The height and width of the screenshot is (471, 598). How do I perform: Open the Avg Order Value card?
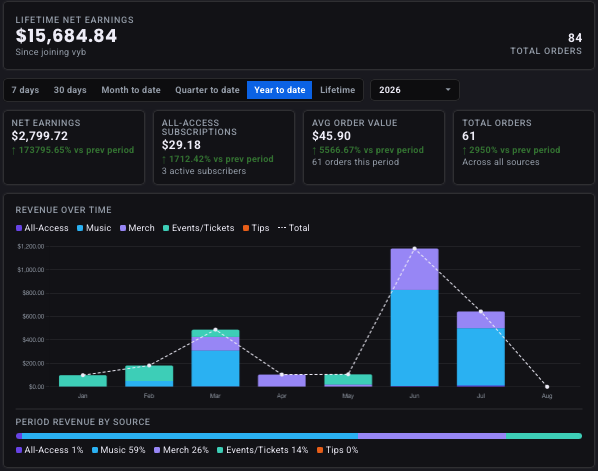pyautogui.click(x=374, y=147)
